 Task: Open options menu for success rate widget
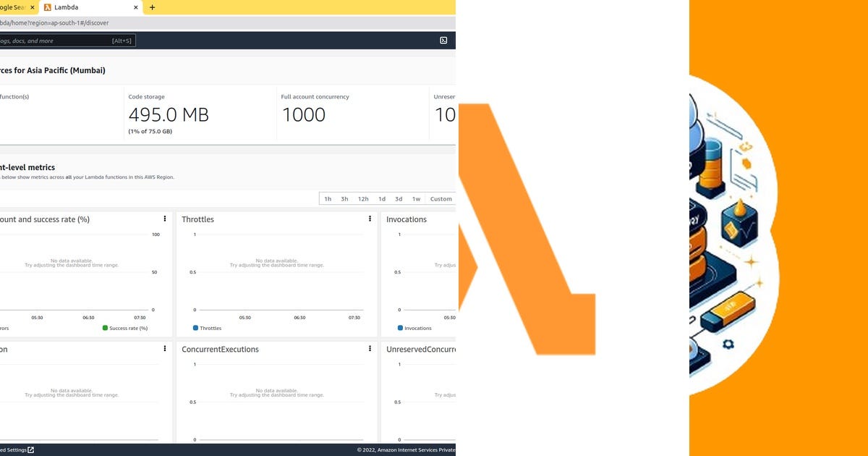(165, 219)
